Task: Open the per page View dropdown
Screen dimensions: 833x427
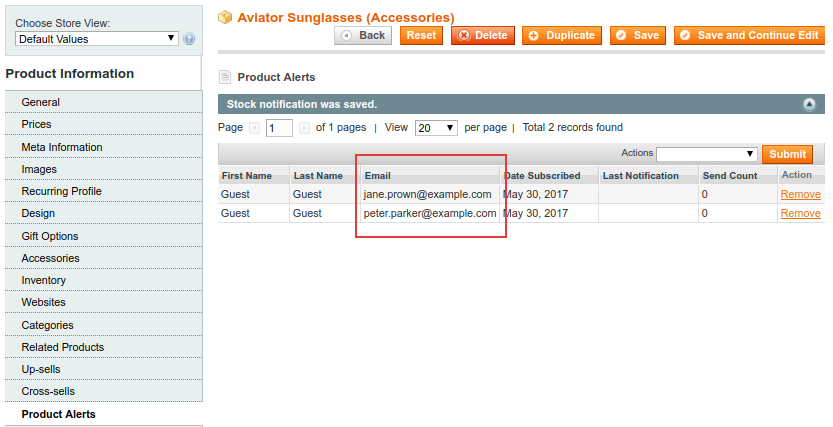Action: 436,128
